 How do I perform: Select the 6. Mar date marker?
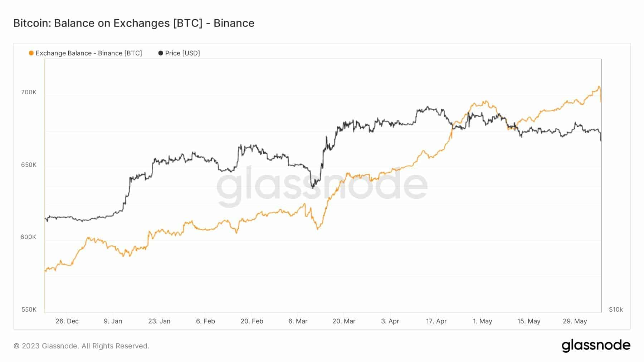pos(298,321)
